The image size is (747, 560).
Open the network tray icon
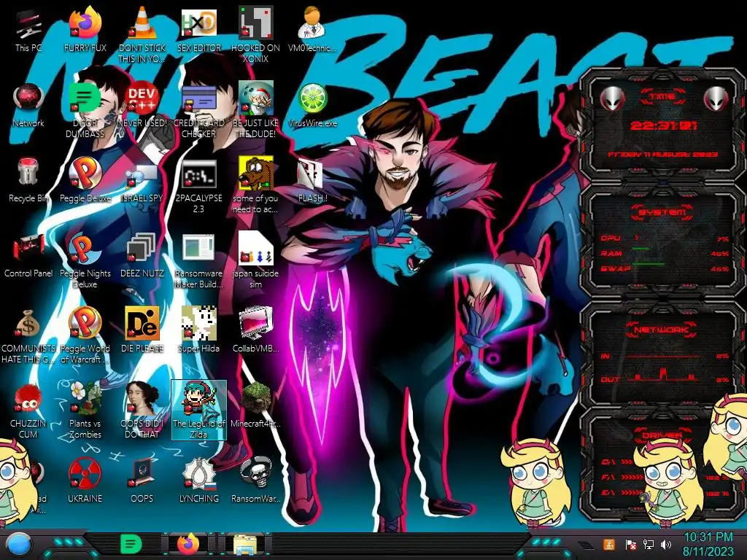pyautogui.click(x=649, y=545)
